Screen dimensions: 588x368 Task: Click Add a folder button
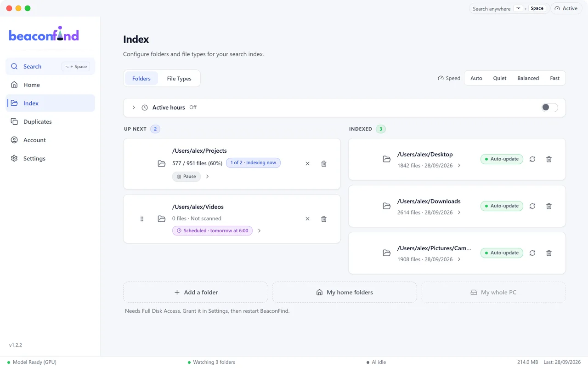[x=196, y=293]
